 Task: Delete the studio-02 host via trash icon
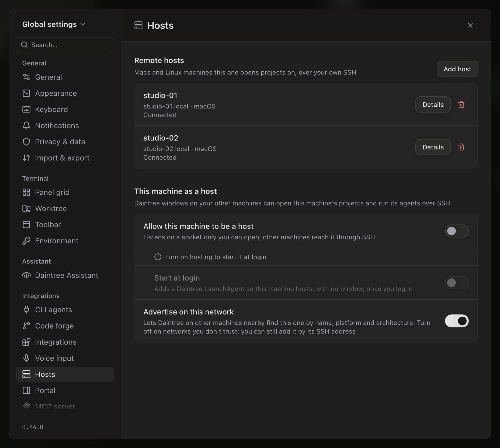461,147
